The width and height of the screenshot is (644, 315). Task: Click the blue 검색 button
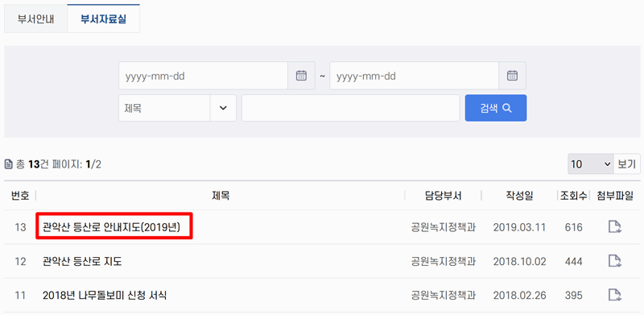[496, 108]
